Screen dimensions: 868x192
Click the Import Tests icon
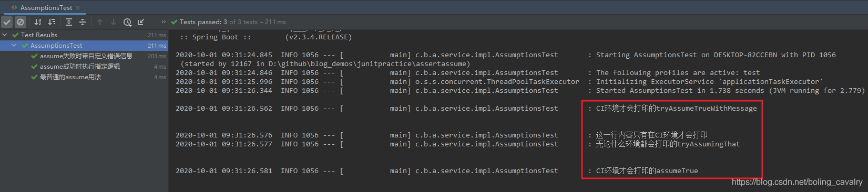[141, 22]
